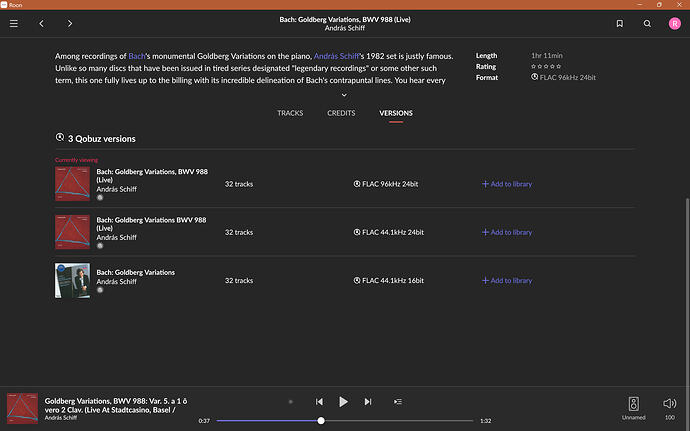The height and width of the screenshot is (431, 690).
Task: Click the header artist name András Schiff
Action: 345,28
